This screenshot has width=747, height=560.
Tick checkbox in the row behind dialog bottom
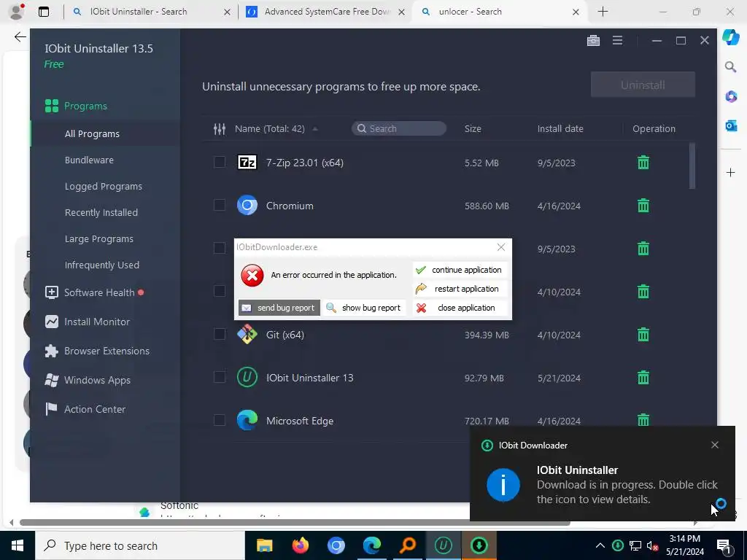pos(219,291)
